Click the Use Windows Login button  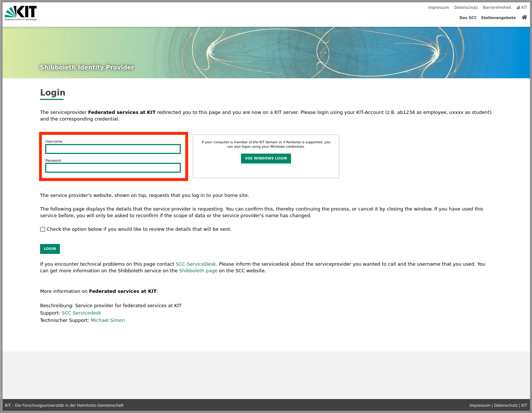coord(266,158)
